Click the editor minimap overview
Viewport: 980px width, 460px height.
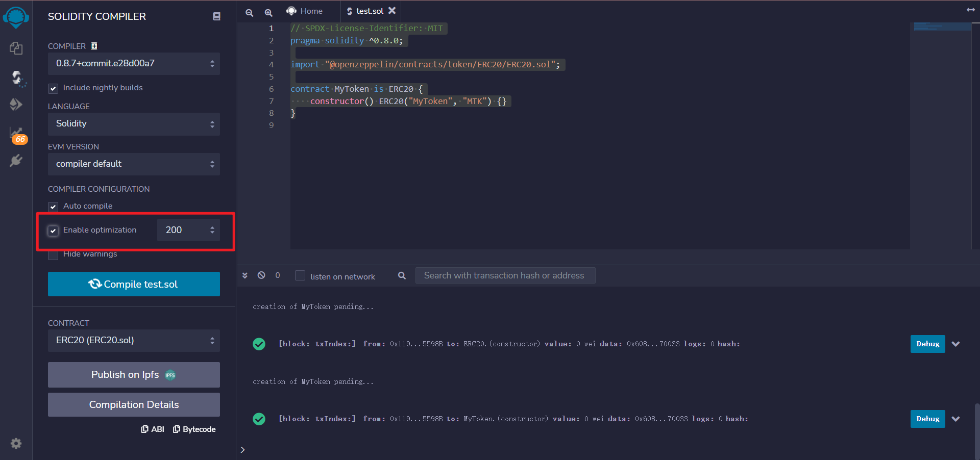(942, 27)
